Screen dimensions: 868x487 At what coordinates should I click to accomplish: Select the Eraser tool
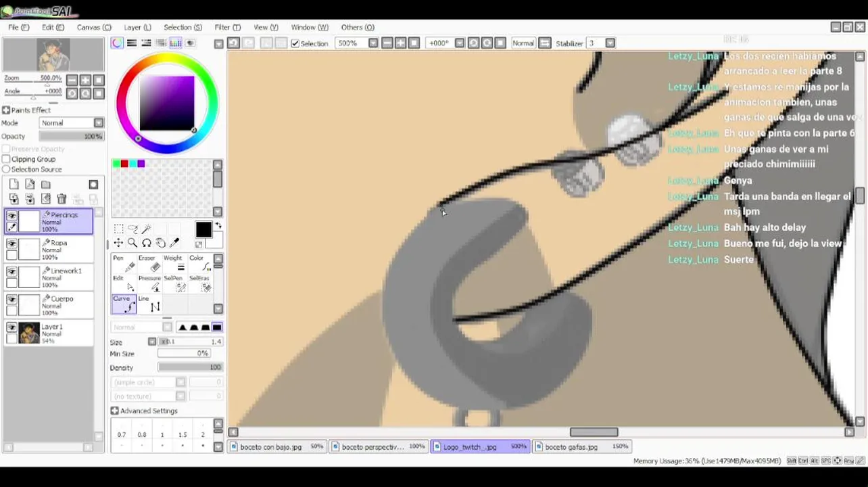click(x=148, y=263)
